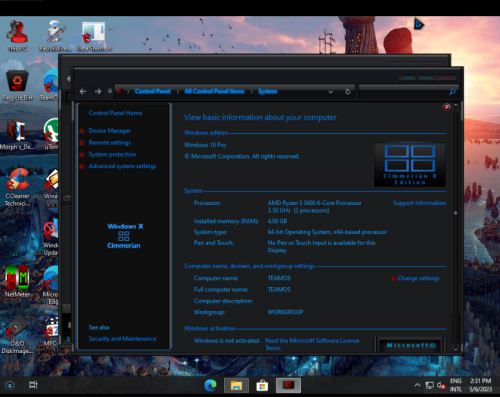Click 'Windows is not activated.' text
The height and width of the screenshot is (397, 500).
point(227,341)
